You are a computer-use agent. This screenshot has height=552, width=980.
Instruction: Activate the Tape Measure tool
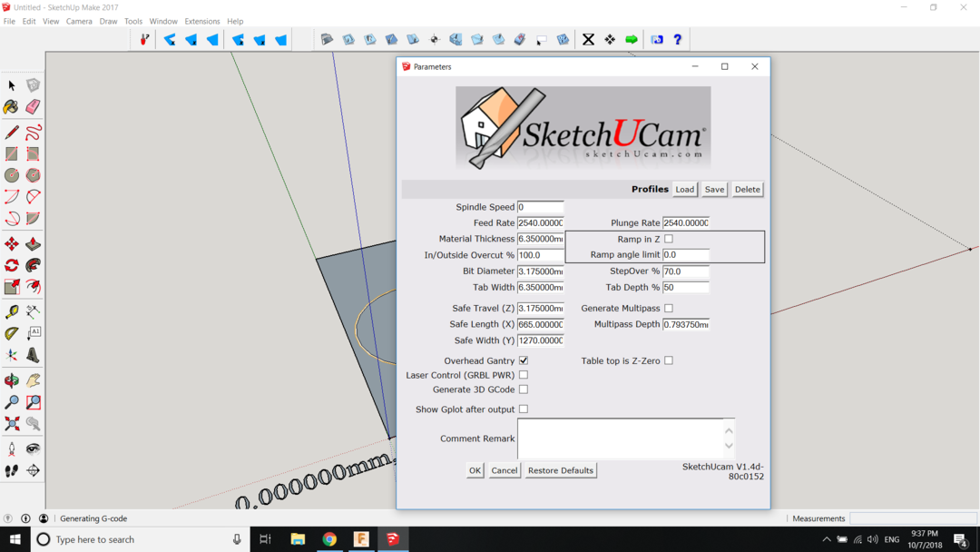coord(12,311)
